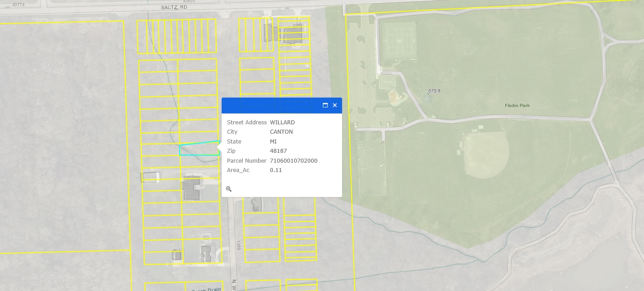Select the parcel number 71060010702000

tap(293, 161)
